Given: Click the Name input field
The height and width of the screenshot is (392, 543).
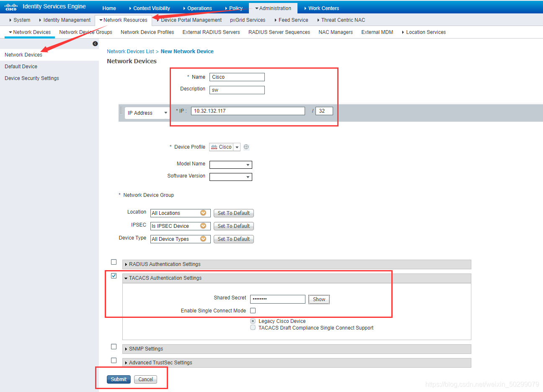Looking at the screenshot, I should pyautogui.click(x=237, y=77).
